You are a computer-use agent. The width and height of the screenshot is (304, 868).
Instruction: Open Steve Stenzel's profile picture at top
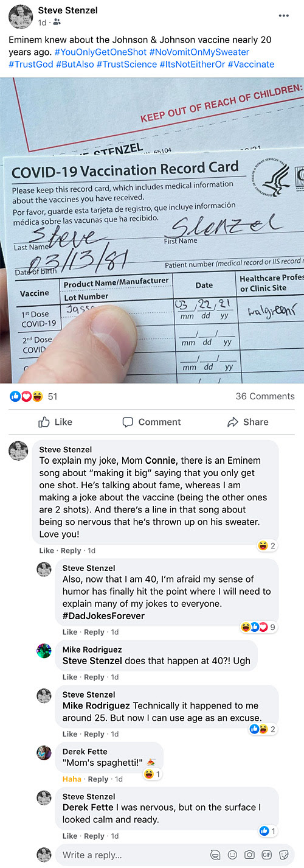[21, 16]
